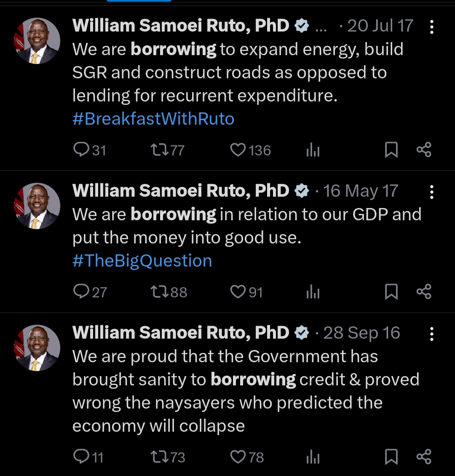Like the #BreakfastWithRuto tweet
455x476 pixels.
[x=238, y=150]
